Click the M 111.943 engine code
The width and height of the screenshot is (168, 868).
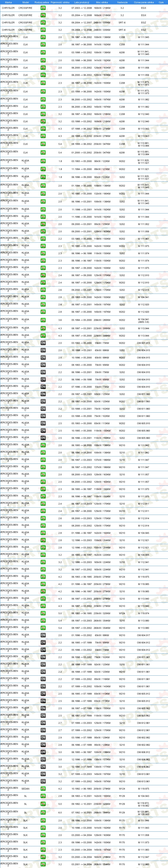click(x=144, y=828)
